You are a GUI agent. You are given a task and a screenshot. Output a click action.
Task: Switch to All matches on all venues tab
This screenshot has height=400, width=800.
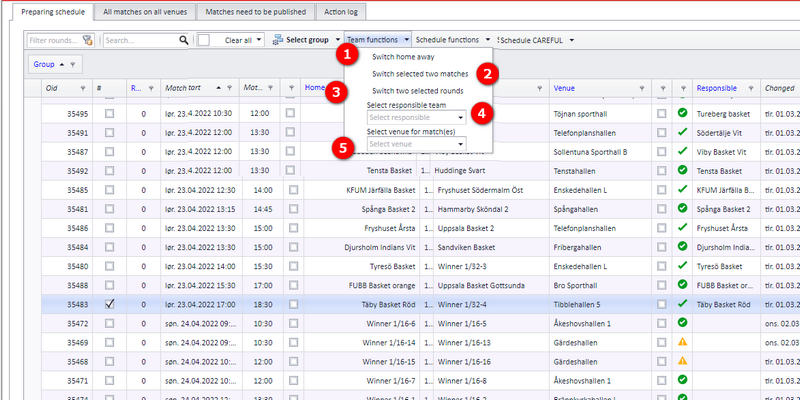coord(145,12)
